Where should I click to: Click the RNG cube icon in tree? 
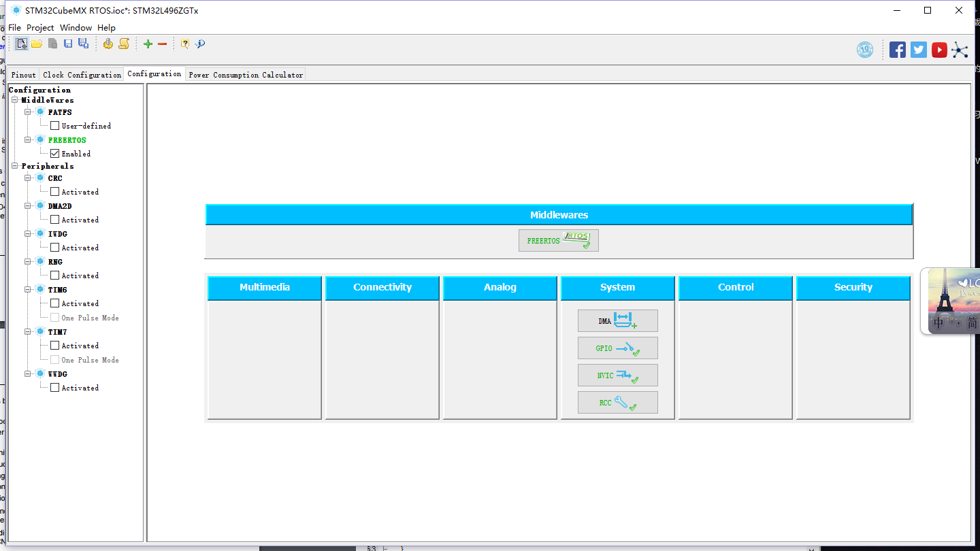(40, 261)
